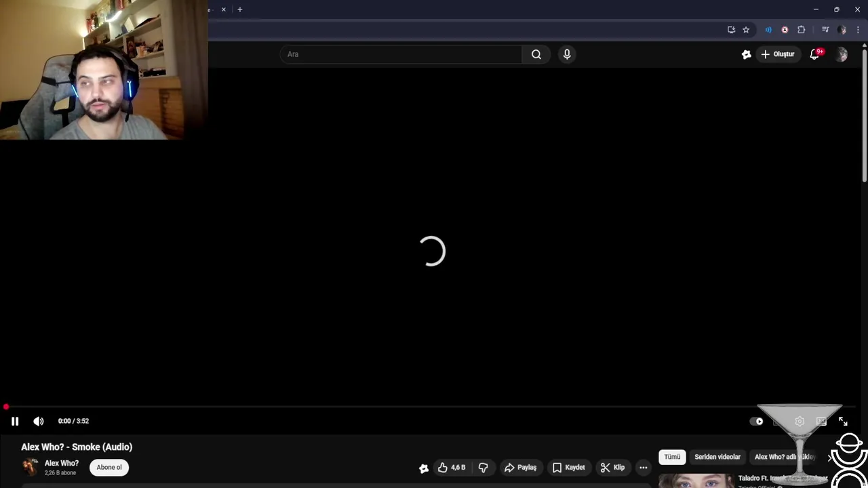Open the YouTube account avatar menu
868x488 pixels.
tap(842, 54)
